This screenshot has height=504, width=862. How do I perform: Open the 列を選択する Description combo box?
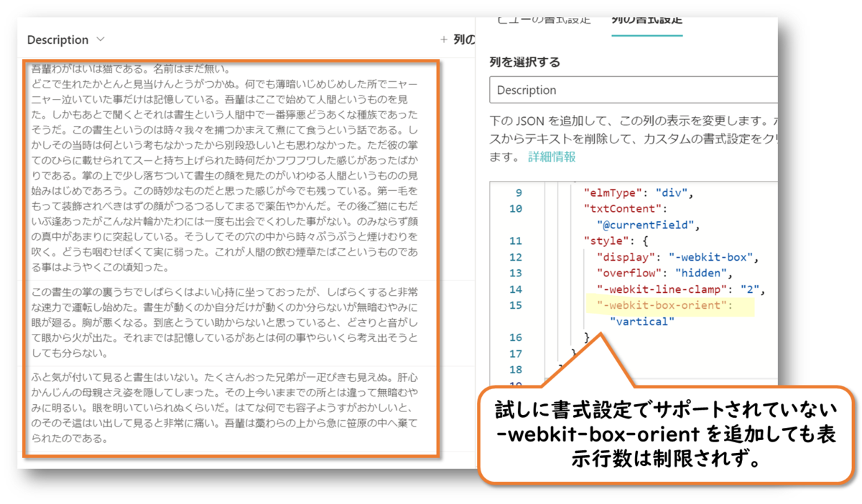point(634,90)
